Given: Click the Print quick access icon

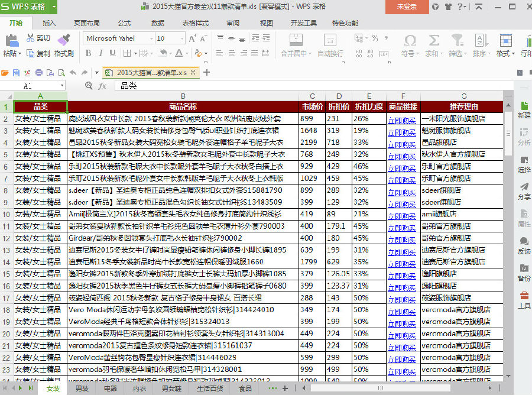Looking at the screenshot, I should [x=39, y=73].
